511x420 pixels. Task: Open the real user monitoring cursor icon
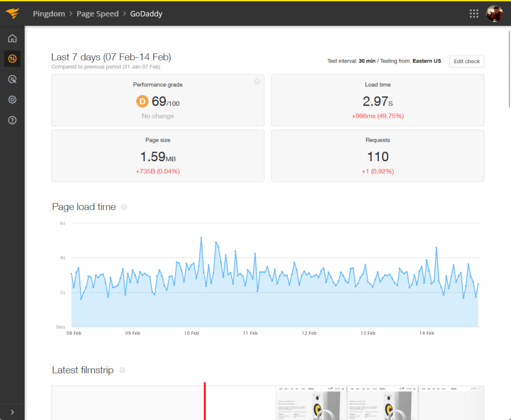(12, 79)
